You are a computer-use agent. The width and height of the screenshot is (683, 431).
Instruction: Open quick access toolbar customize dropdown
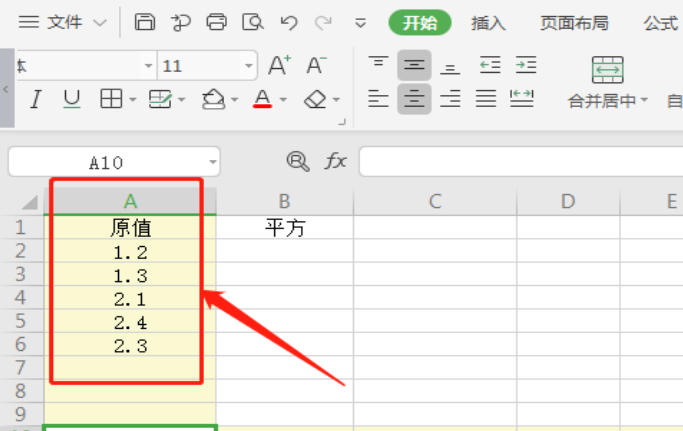click(360, 23)
